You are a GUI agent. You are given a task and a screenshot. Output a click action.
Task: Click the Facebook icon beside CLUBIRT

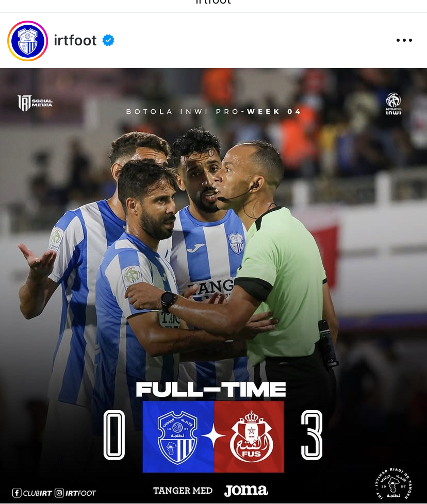17,493
